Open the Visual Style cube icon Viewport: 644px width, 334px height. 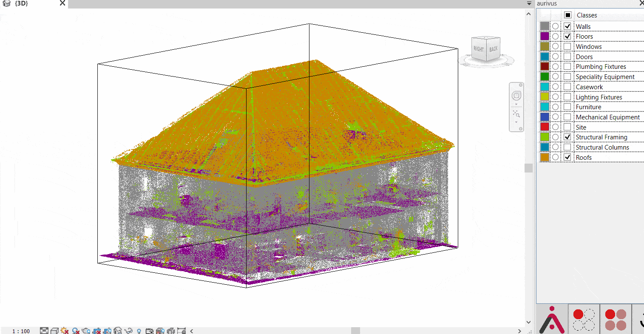click(54, 331)
